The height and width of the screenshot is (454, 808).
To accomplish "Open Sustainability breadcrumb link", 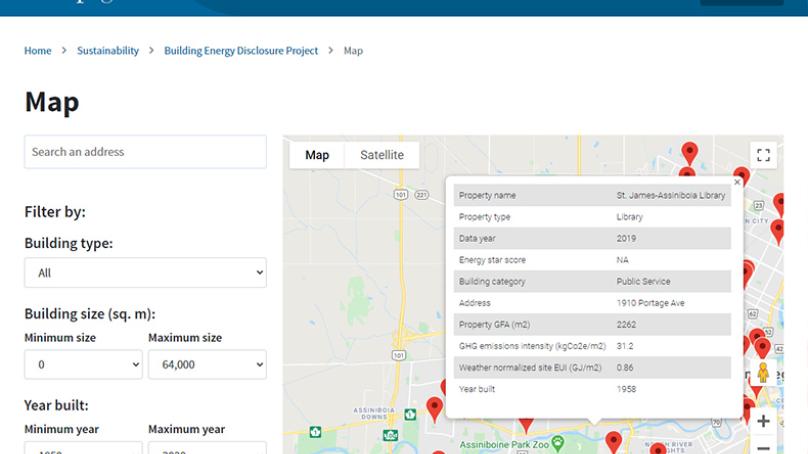I will (108, 51).
